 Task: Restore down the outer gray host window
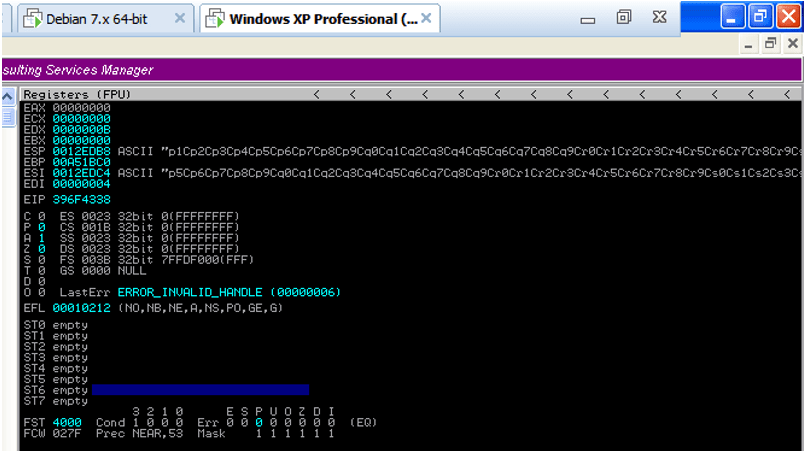coord(624,18)
